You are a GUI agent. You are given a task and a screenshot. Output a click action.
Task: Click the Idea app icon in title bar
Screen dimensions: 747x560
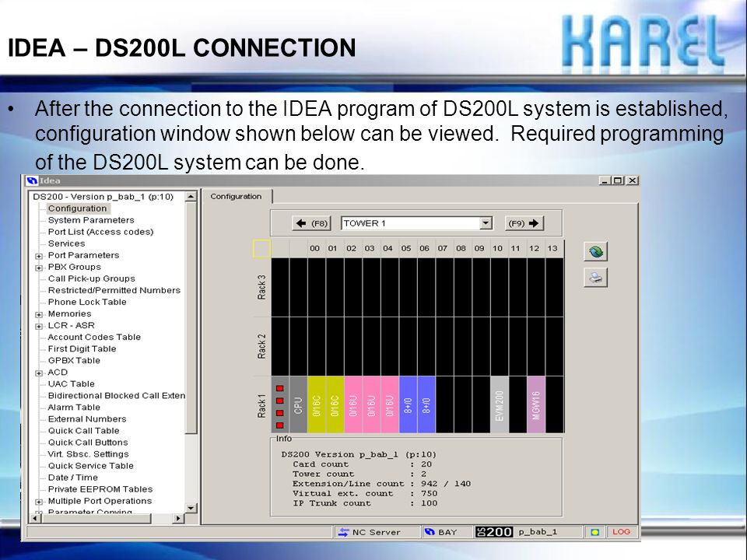coord(32,181)
